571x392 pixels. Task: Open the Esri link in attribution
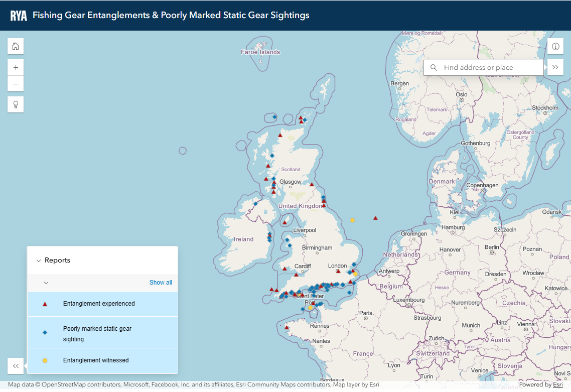pos(557,384)
